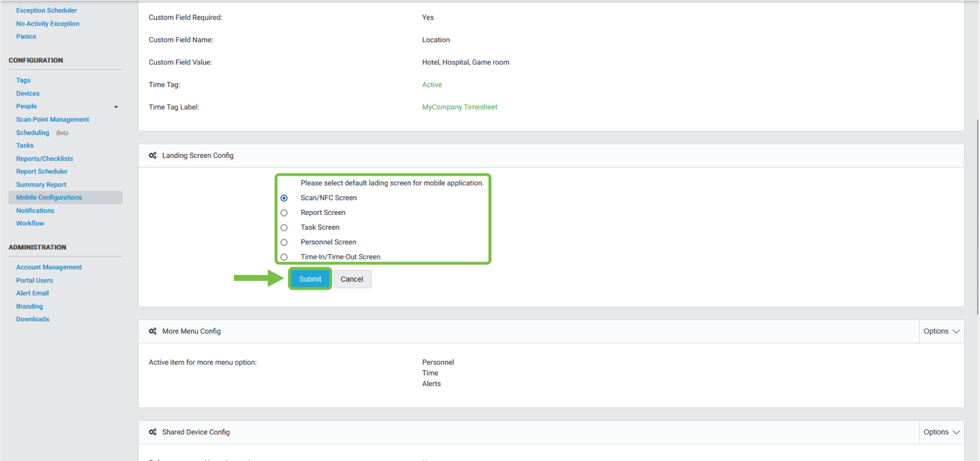Select the Scan/NFC Screen radio button
This screenshot has height=461, width=980.
click(284, 198)
